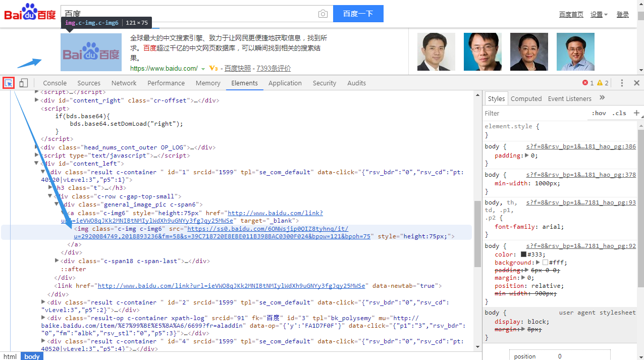Click the Elements panel vertical scrollbar
644x360 pixels.
point(477,234)
